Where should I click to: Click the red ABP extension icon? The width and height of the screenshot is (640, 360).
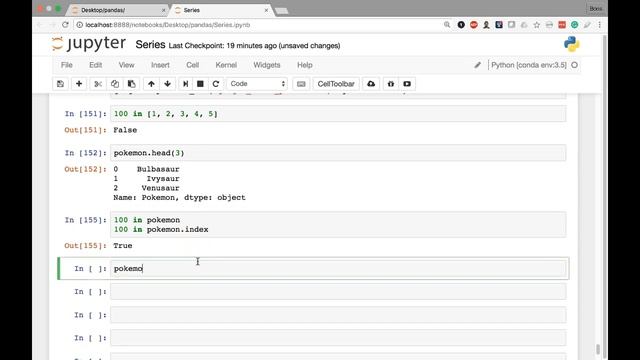tap(473, 25)
